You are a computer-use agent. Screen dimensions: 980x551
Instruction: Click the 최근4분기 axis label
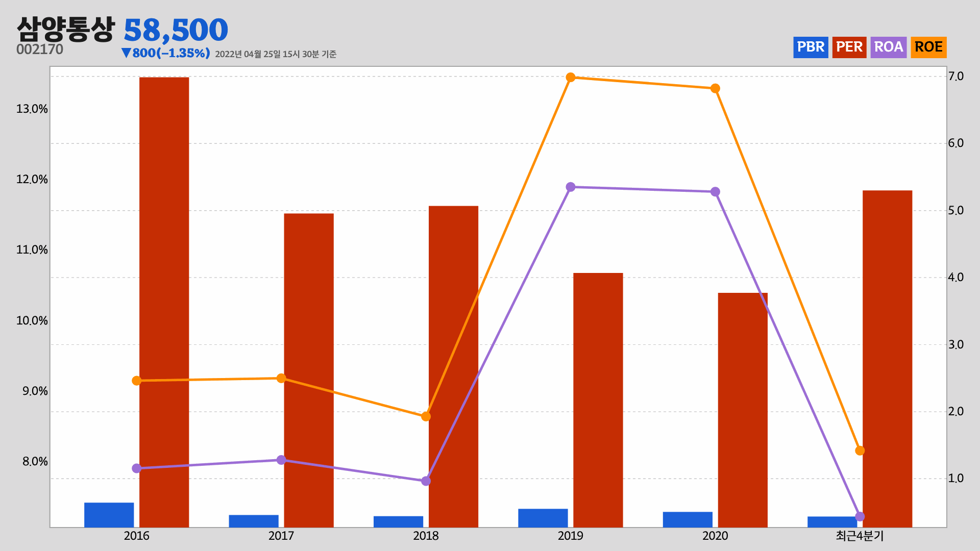tap(860, 536)
